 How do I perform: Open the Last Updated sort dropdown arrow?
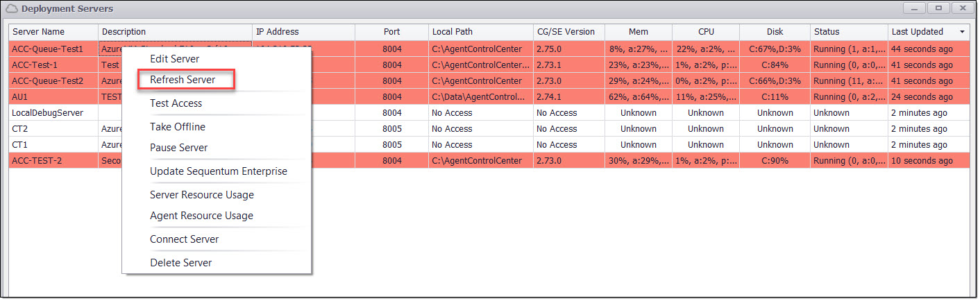click(962, 32)
